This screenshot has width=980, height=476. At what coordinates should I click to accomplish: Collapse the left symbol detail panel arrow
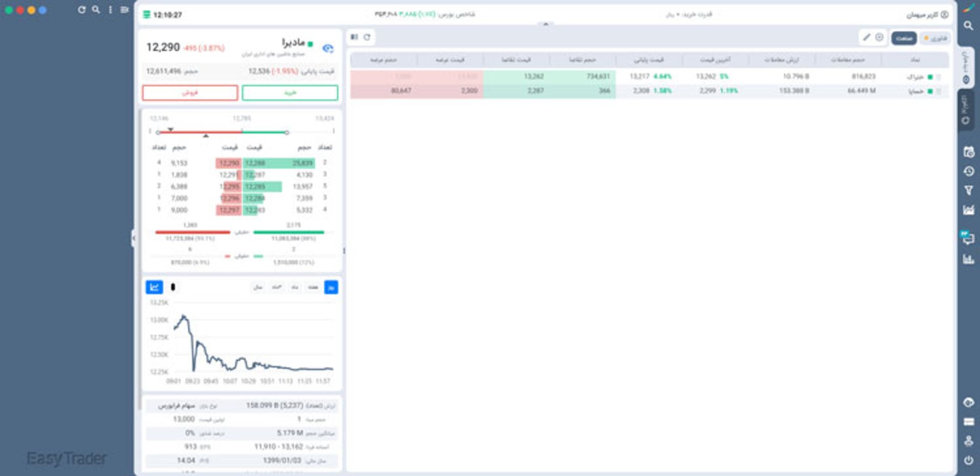(134, 238)
